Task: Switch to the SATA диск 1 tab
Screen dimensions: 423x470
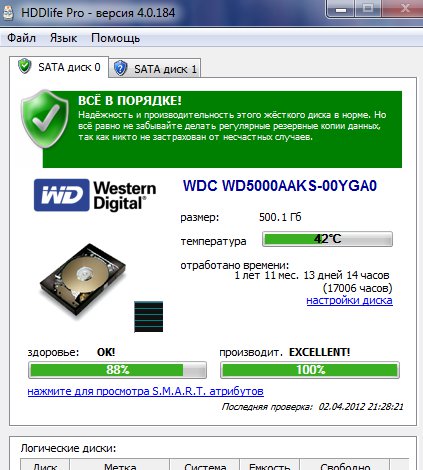Action: 155,69
